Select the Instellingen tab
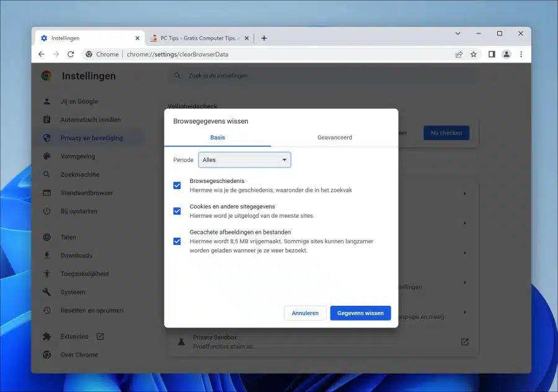The image size is (558, 392). click(x=89, y=38)
